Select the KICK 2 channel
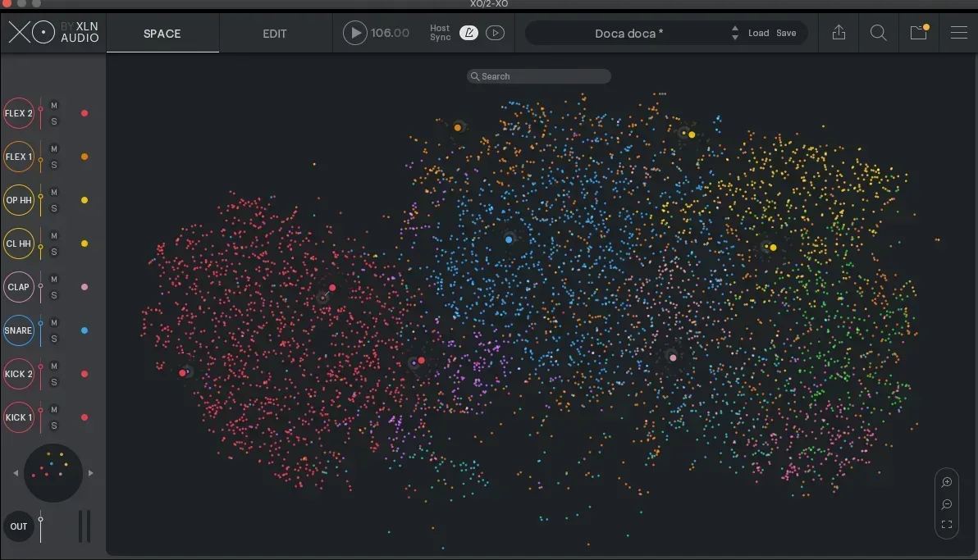 19,374
